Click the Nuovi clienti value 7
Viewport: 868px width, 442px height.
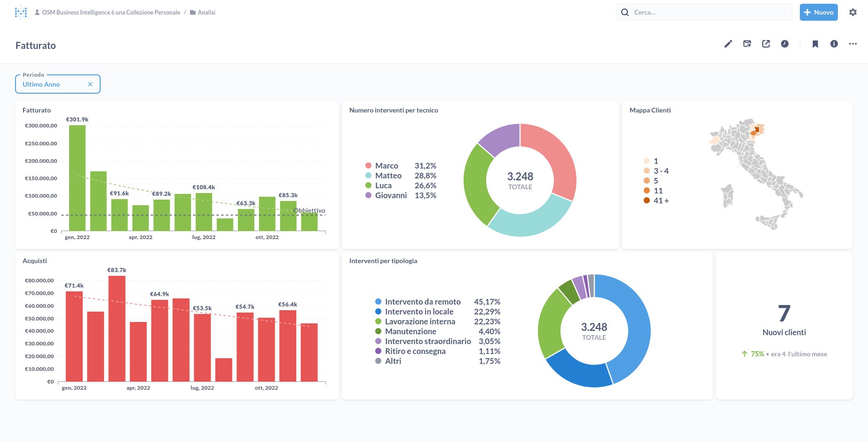(784, 313)
